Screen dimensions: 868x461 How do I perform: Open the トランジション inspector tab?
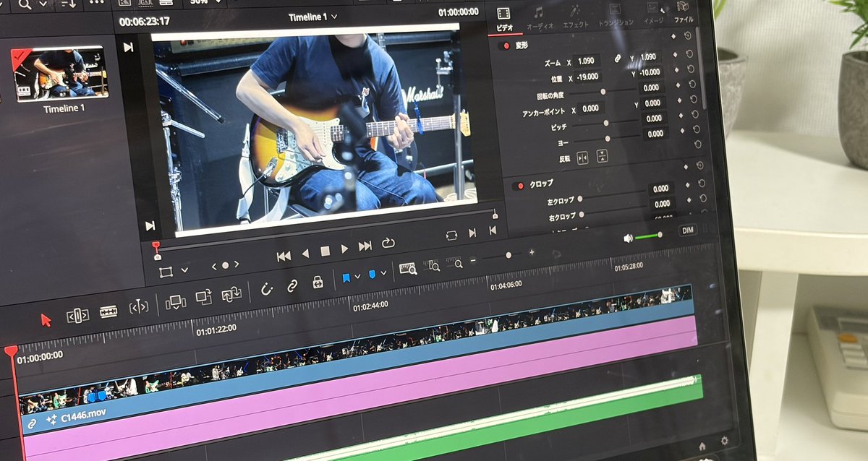pyautogui.click(x=615, y=15)
